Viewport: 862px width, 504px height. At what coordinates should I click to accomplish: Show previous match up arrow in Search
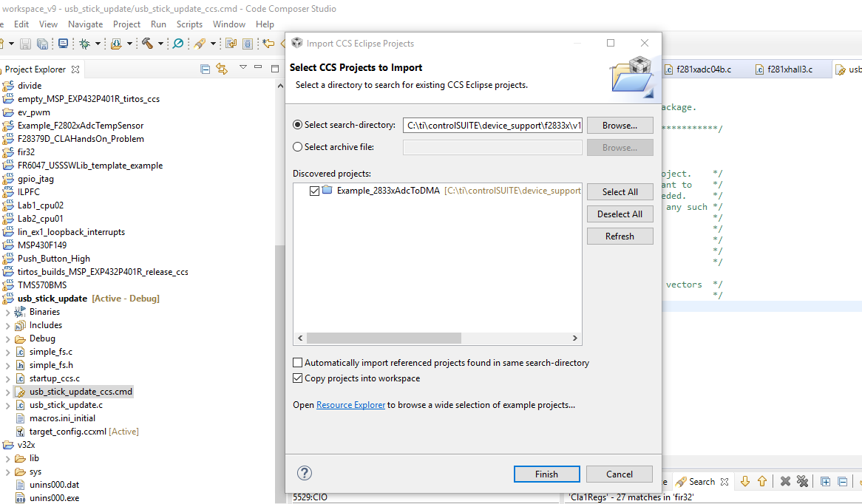click(762, 482)
